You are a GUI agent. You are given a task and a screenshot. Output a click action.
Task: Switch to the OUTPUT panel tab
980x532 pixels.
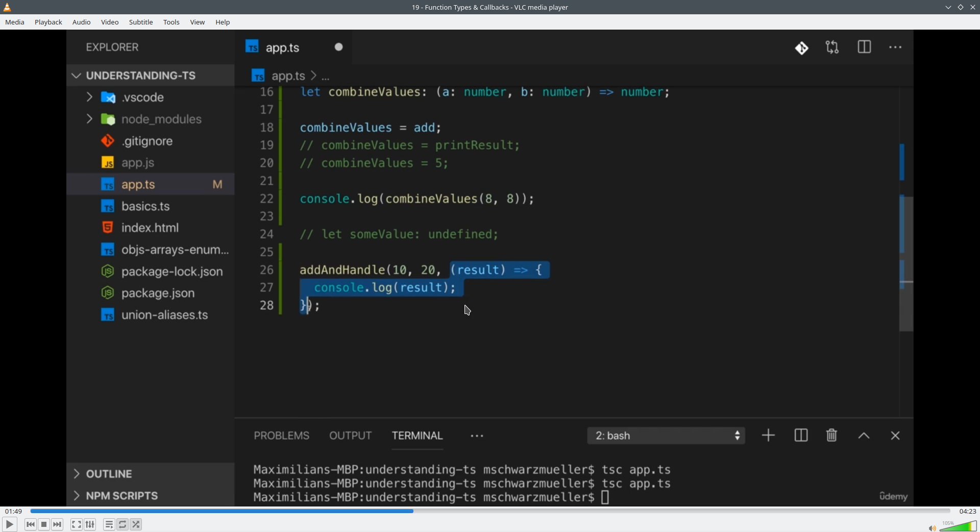tap(351, 436)
